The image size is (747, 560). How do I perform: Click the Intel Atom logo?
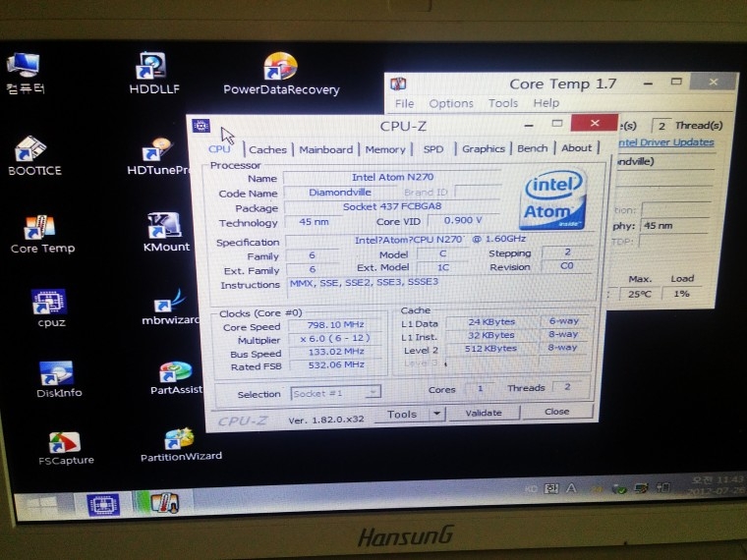pos(553,198)
